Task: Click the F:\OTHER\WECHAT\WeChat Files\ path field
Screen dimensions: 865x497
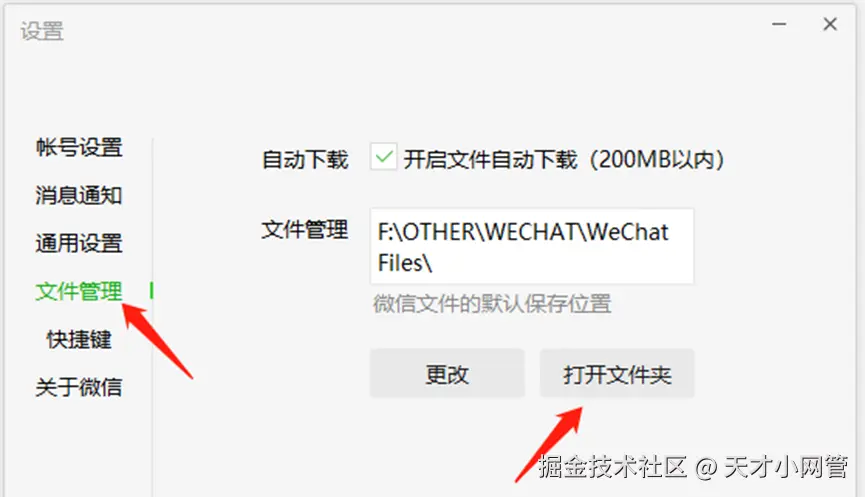Action: pos(532,247)
